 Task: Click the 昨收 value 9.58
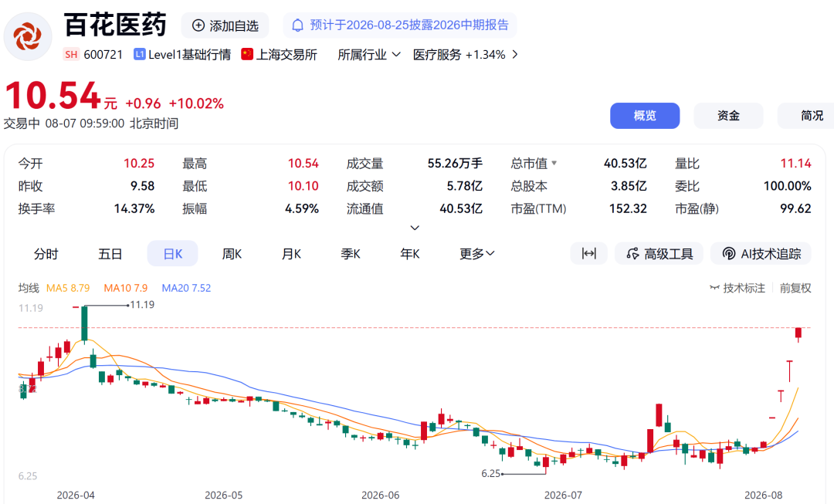pos(143,186)
